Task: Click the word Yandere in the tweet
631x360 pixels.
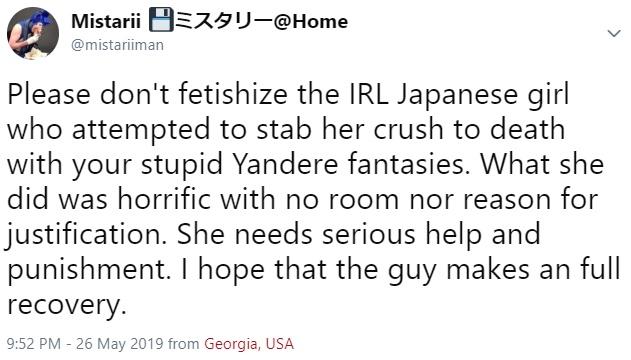Action: pos(285,164)
